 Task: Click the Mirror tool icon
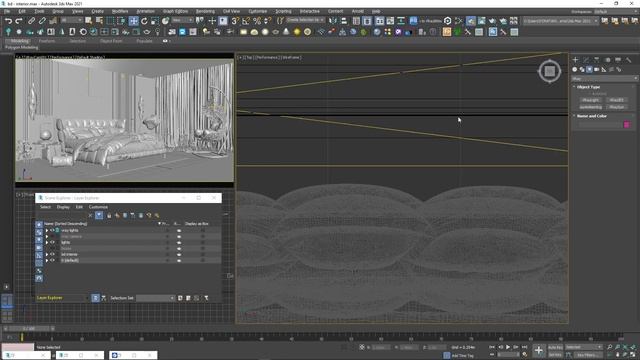click(333, 21)
